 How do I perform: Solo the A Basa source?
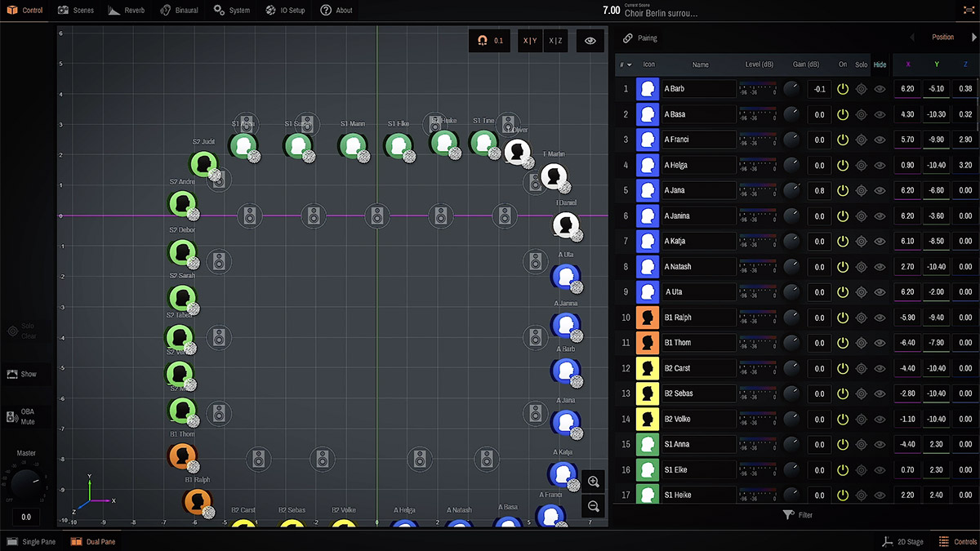[x=862, y=114]
